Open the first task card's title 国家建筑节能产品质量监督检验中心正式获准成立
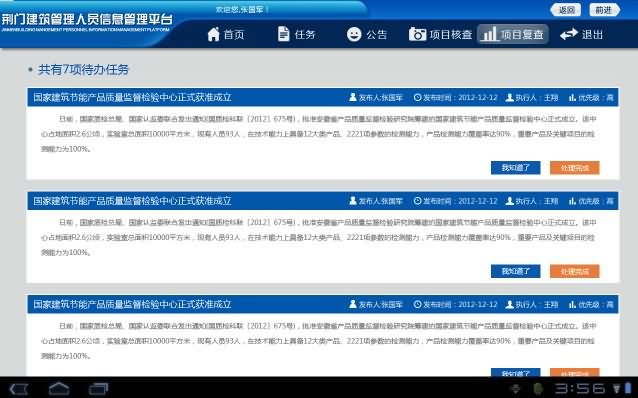This screenshot has height=398, width=638. pos(132,97)
